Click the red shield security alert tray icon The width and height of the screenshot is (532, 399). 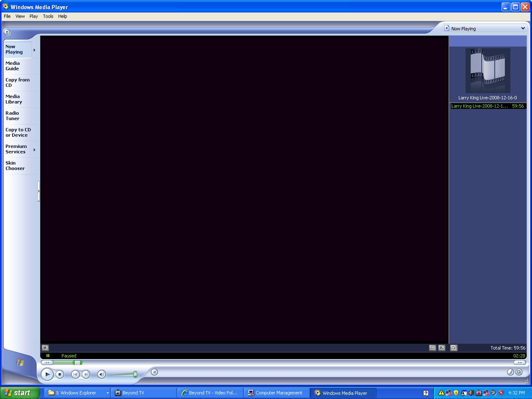coord(501,393)
